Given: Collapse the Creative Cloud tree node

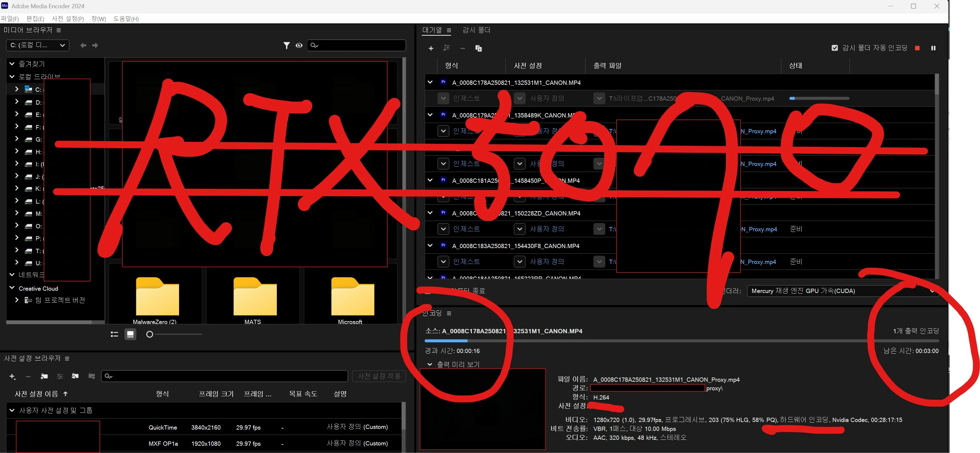Looking at the screenshot, I should tap(12, 288).
